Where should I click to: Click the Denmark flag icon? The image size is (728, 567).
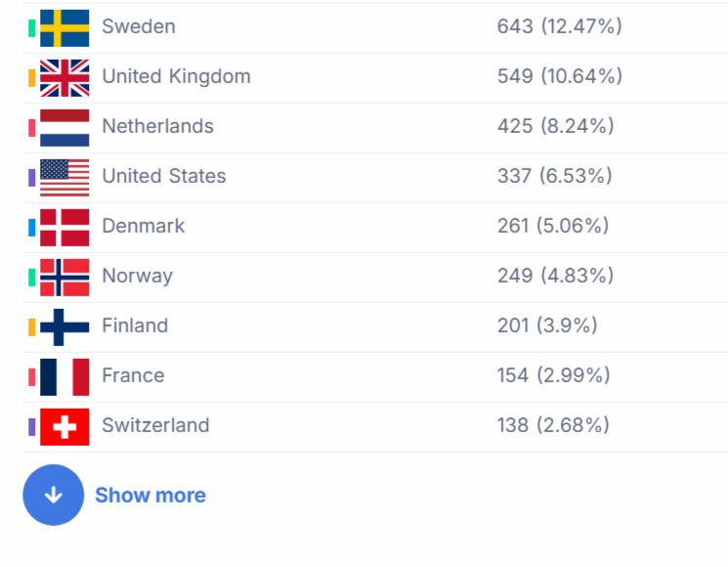[64, 227]
